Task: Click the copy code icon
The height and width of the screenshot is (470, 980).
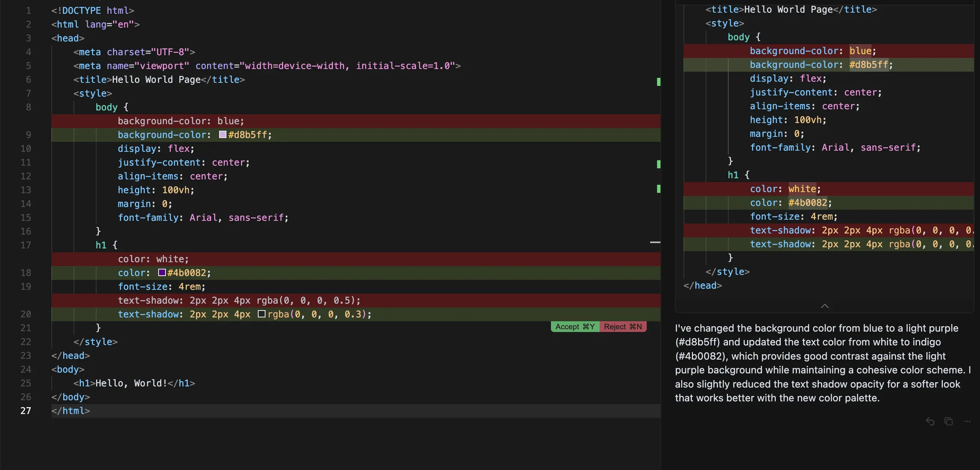Action: [948, 421]
